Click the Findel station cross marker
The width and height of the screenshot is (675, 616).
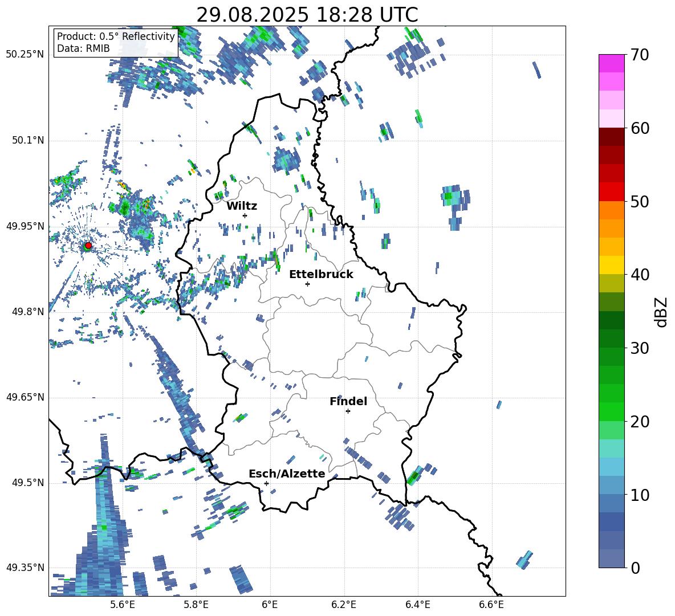(348, 411)
